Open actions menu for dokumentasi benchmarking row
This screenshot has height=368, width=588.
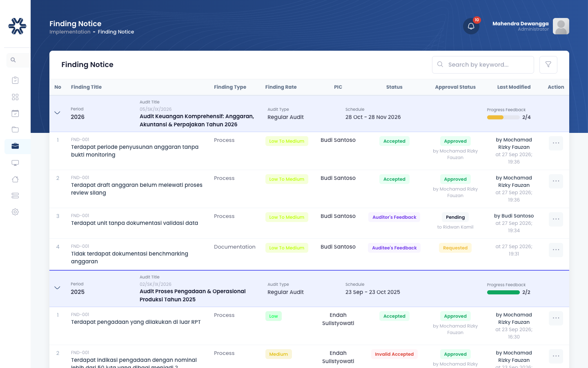[x=556, y=250]
